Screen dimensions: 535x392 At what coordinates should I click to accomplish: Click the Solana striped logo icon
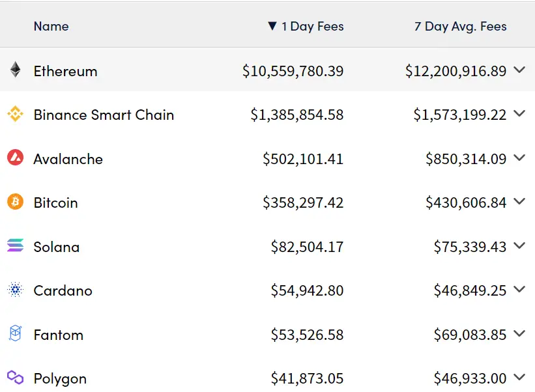[x=15, y=246]
